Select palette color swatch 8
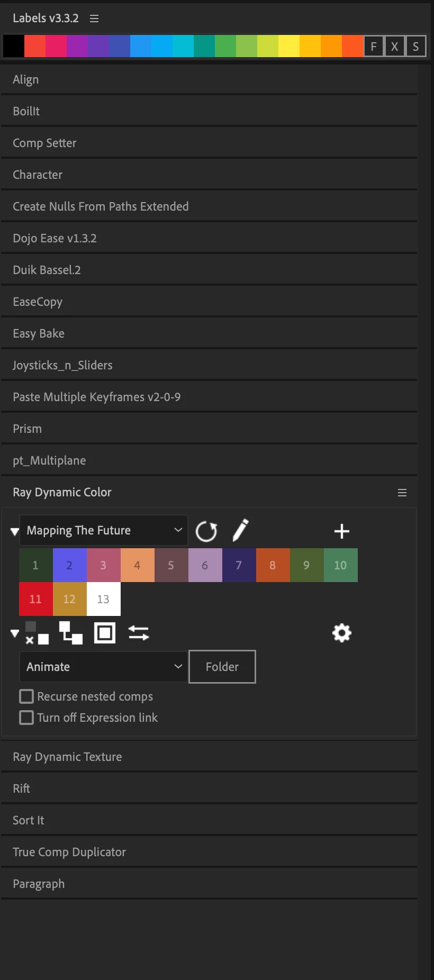Image resolution: width=434 pixels, height=980 pixels. click(273, 565)
